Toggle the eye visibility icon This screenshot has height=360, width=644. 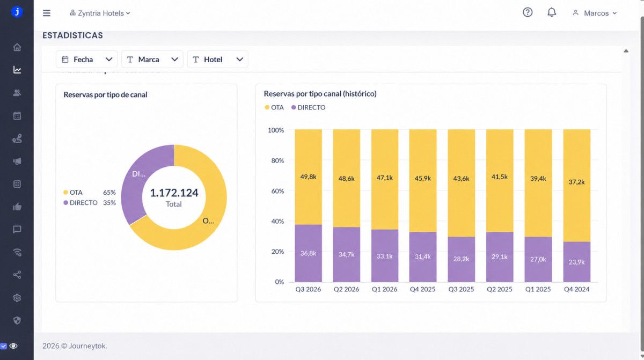coord(13,346)
